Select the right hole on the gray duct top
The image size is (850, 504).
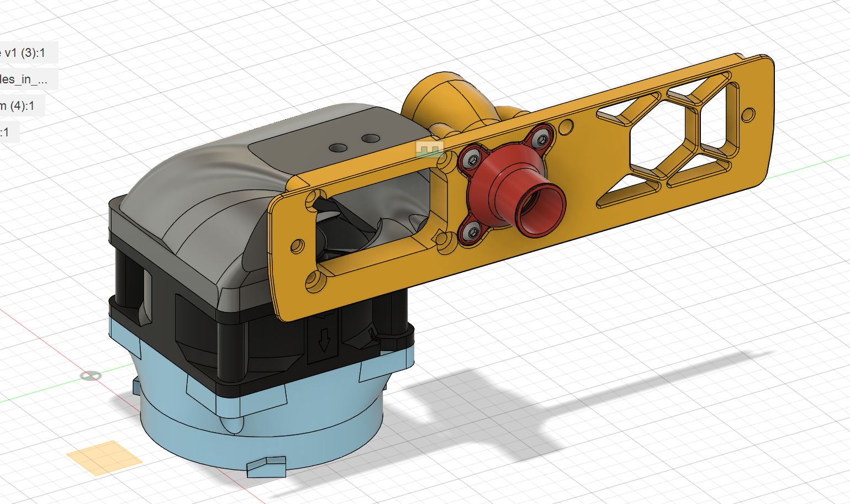371,138
